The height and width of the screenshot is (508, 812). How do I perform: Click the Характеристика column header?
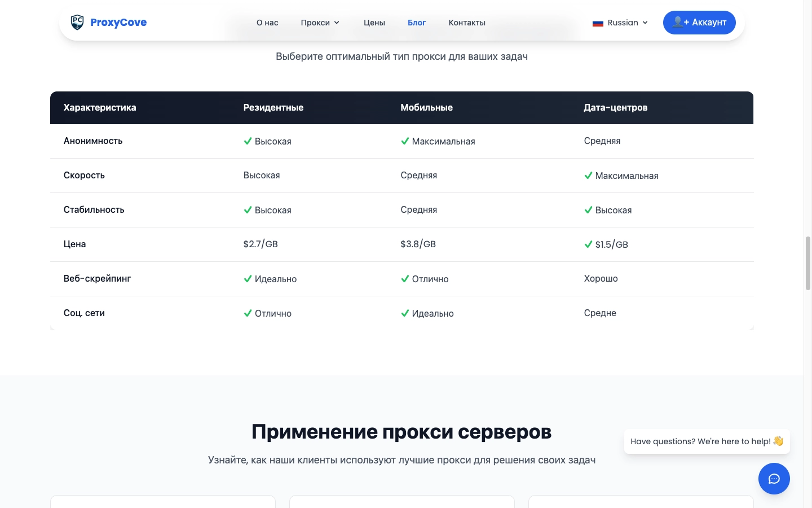pos(100,107)
